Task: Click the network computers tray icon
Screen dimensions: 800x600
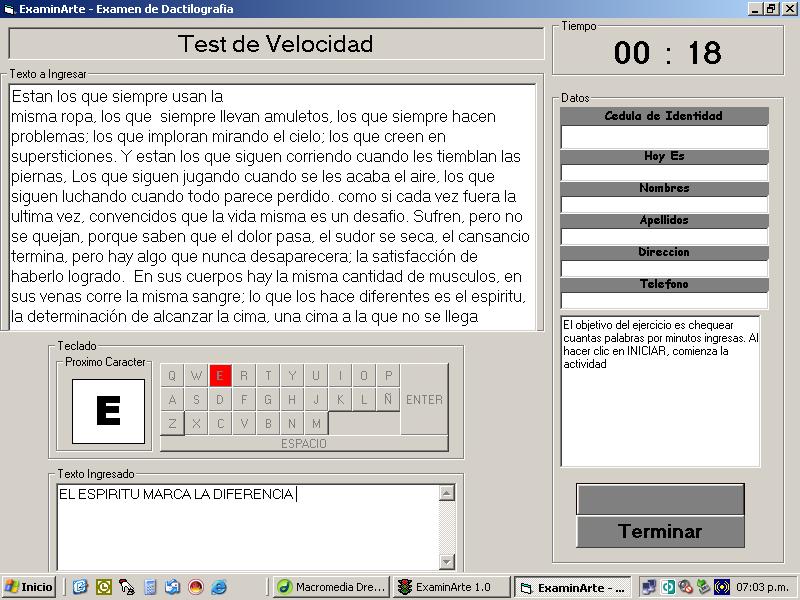Action: point(648,587)
